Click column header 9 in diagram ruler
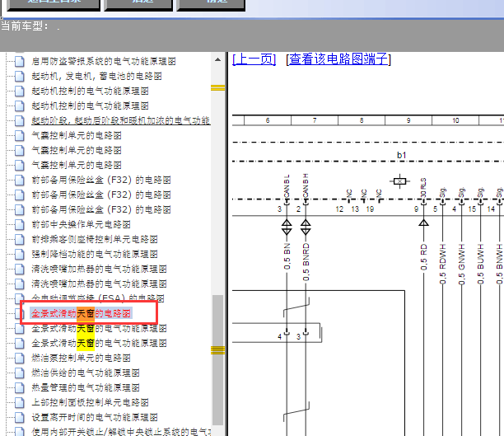The image size is (504, 436). [x=408, y=120]
